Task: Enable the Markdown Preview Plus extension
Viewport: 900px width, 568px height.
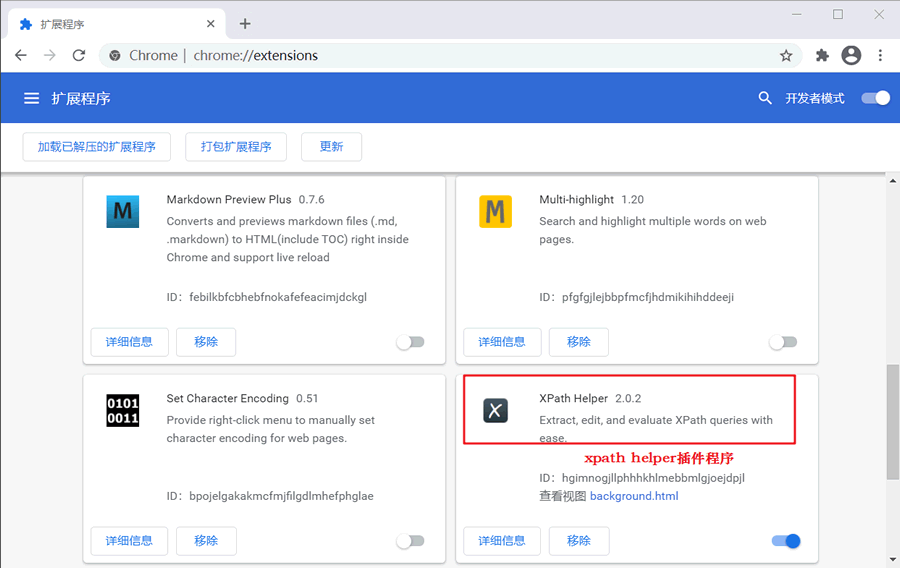Action: click(x=410, y=342)
